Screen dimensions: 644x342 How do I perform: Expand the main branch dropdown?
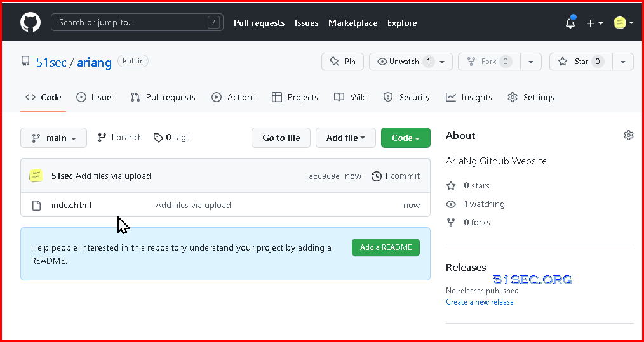point(54,138)
